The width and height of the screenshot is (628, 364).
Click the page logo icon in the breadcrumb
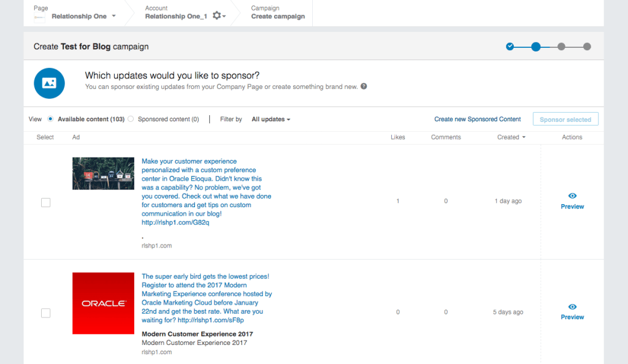39,16
